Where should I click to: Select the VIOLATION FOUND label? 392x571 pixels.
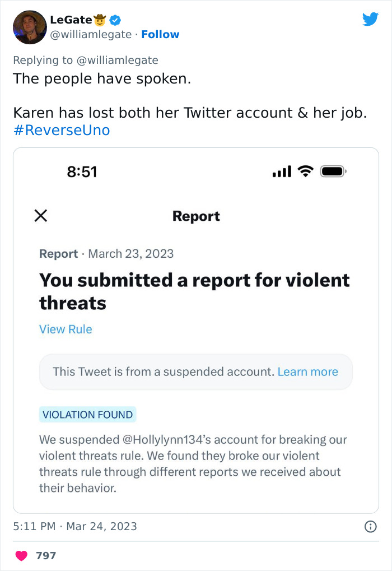87,414
